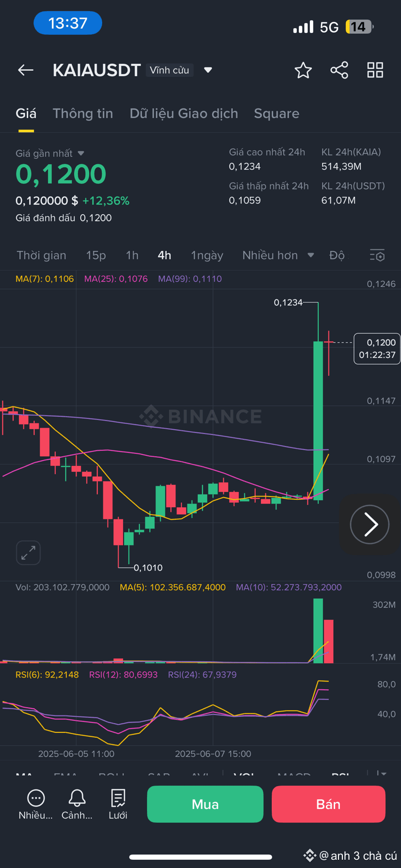
Task: Tap the share icon in the header
Action: click(x=339, y=70)
